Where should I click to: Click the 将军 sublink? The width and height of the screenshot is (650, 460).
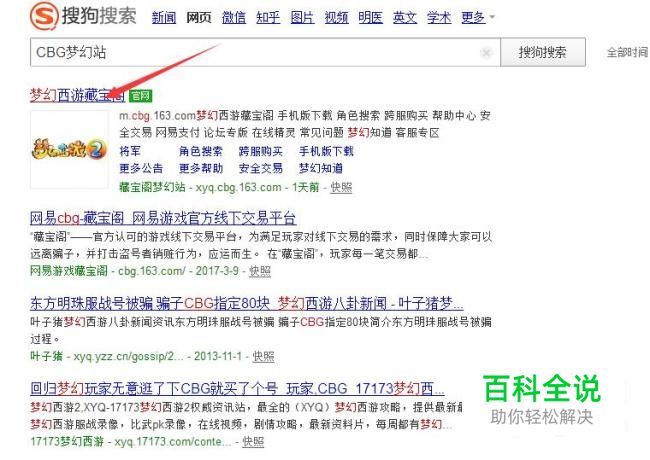[130, 151]
